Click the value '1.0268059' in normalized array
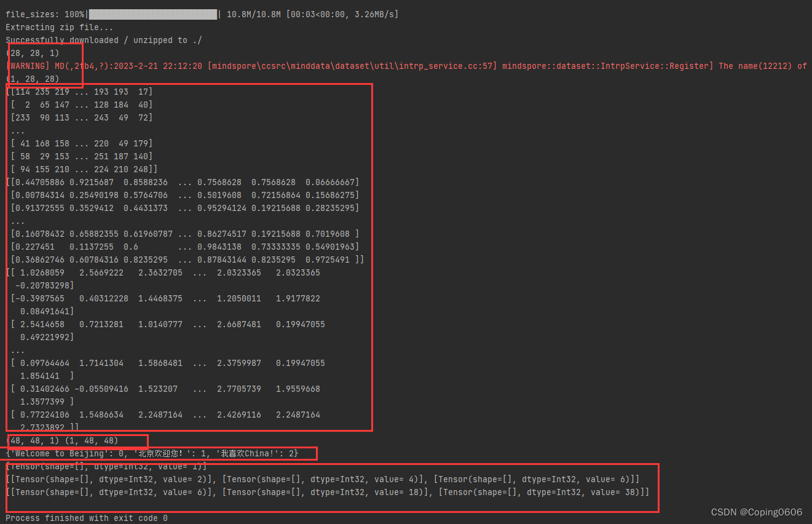Screen dimensions: 812x524 42,272
